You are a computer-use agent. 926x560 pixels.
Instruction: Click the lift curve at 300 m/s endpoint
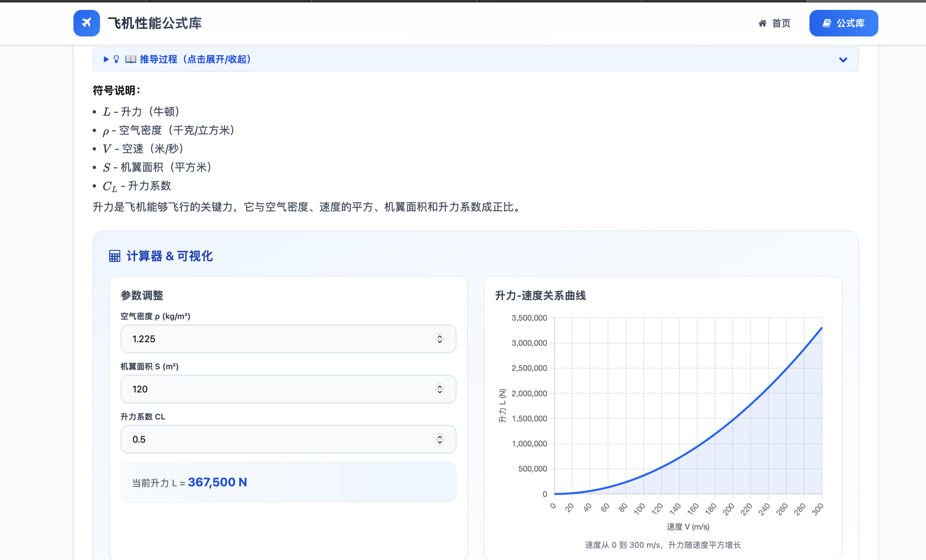coord(821,328)
